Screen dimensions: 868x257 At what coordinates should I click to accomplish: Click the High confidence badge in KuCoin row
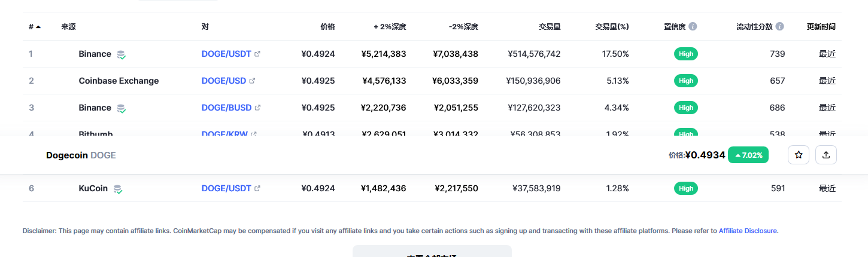pos(686,188)
